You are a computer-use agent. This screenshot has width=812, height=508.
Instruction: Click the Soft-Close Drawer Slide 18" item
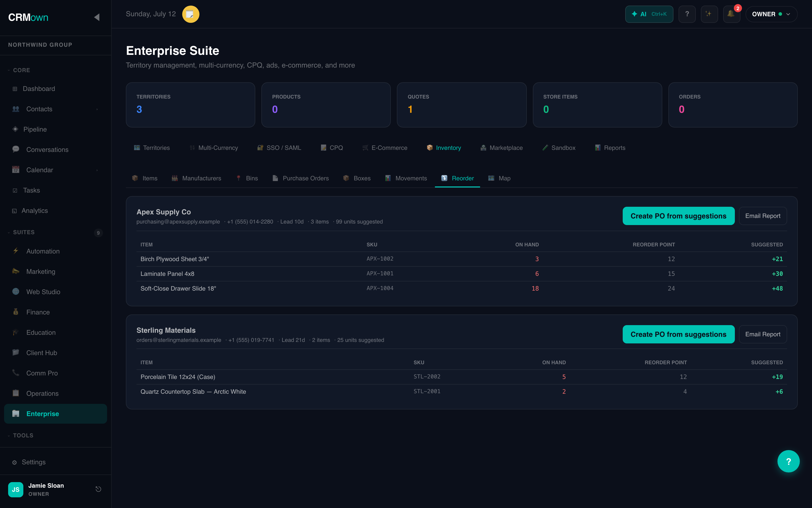pos(178,288)
